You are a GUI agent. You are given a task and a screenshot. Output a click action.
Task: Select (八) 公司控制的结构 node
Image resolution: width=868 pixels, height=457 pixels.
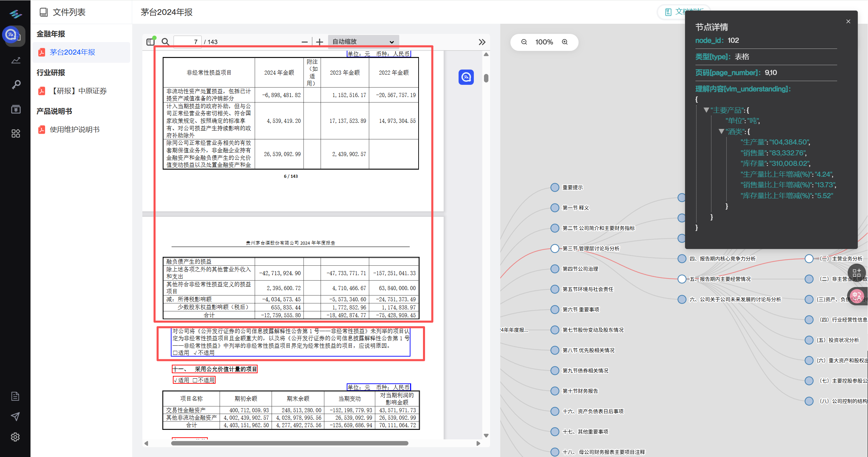pyautogui.click(x=809, y=401)
